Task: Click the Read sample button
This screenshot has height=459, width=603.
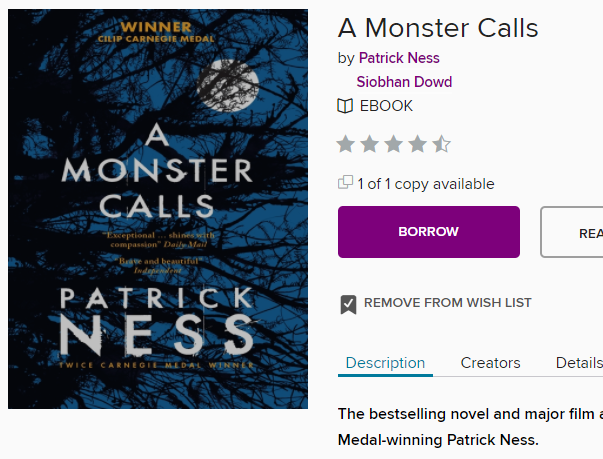Action: (x=575, y=232)
